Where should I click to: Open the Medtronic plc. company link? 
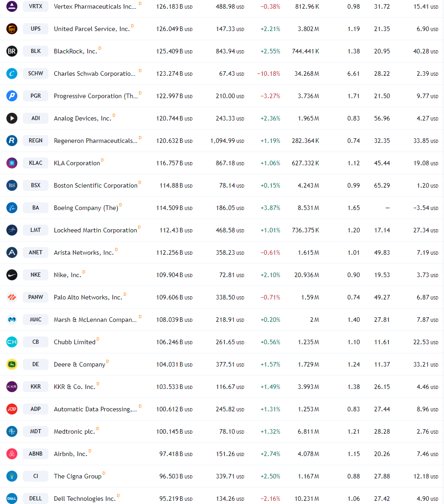pyautogui.click(x=74, y=432)
